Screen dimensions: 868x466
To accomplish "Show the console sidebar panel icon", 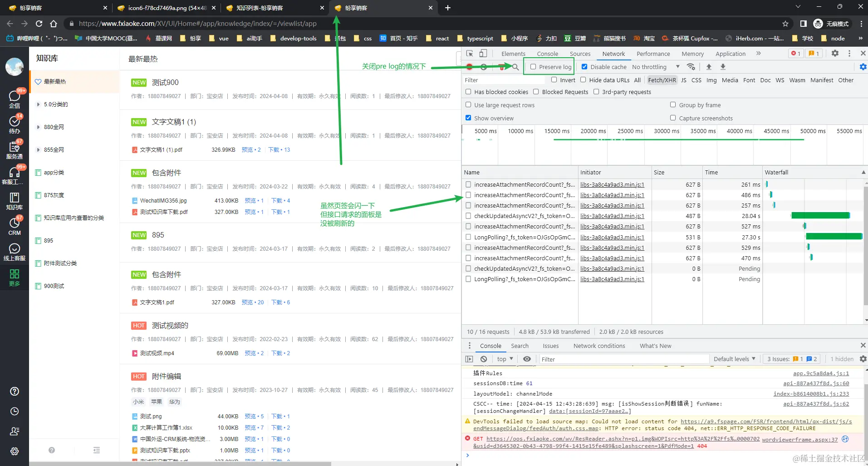I will pyautogui.click(x=469, y=359).
